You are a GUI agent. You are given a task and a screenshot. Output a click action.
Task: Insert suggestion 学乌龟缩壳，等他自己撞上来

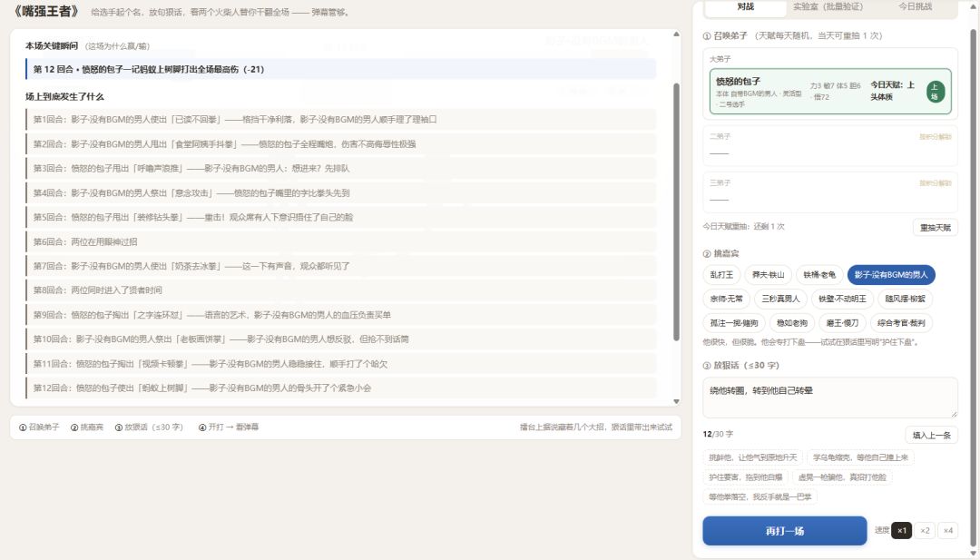860,457
